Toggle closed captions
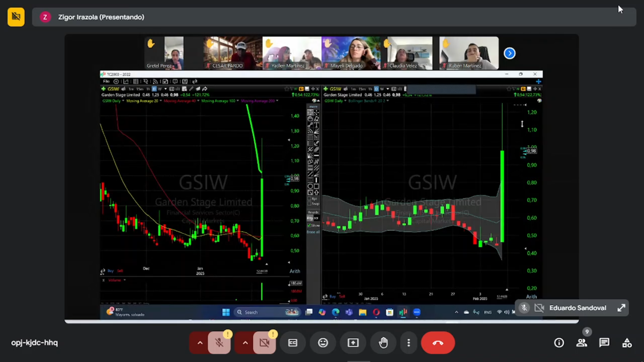Screen dimensions: 644x362 pyautogui.click(x=292, y=343)
